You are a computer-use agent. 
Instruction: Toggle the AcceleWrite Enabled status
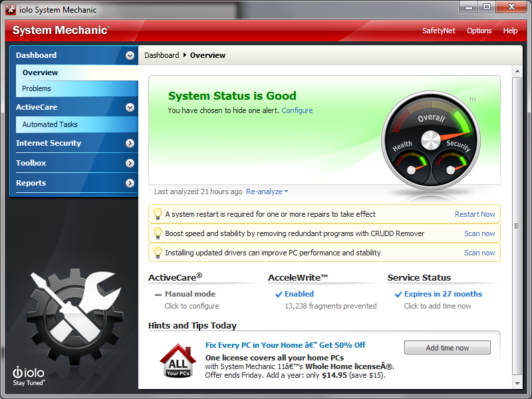(x=299, y=294)
